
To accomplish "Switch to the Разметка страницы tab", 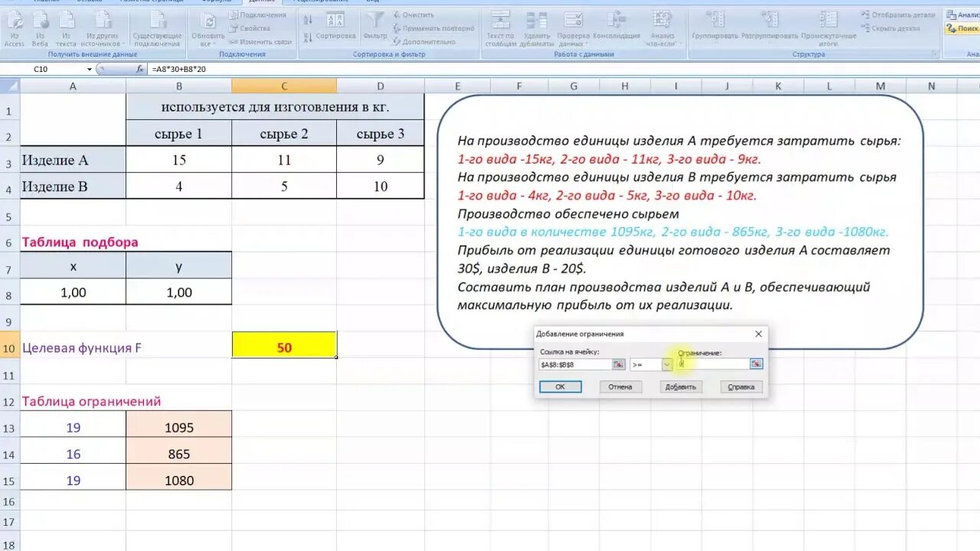I will point(150,2).
